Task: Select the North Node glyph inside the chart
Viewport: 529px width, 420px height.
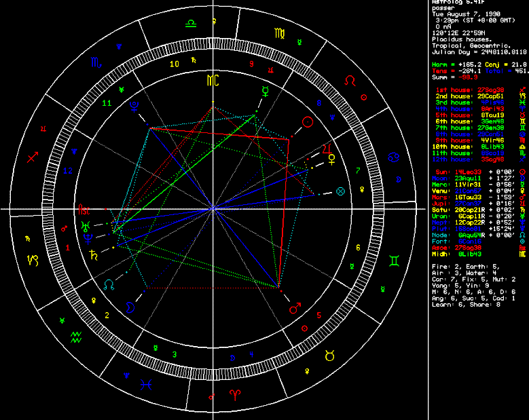Action: 109,284
